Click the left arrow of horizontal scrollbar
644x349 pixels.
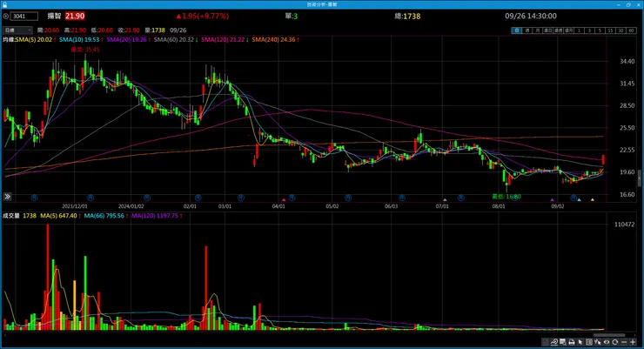click(x=5, y=335)
